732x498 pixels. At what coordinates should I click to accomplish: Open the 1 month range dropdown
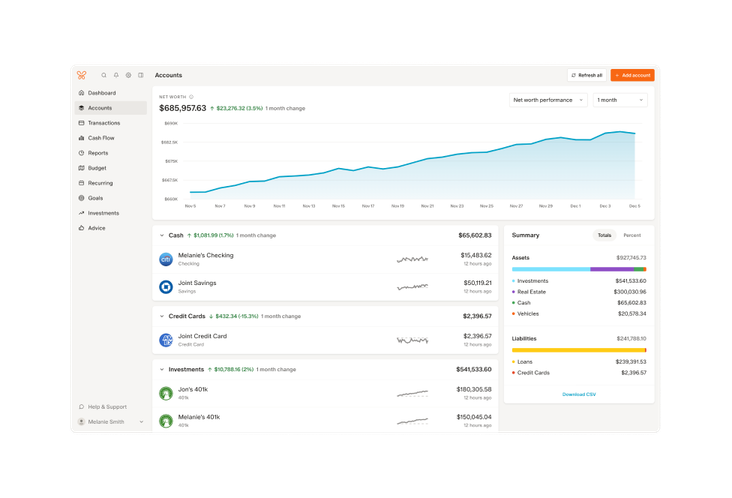click(x=620, y=100)
